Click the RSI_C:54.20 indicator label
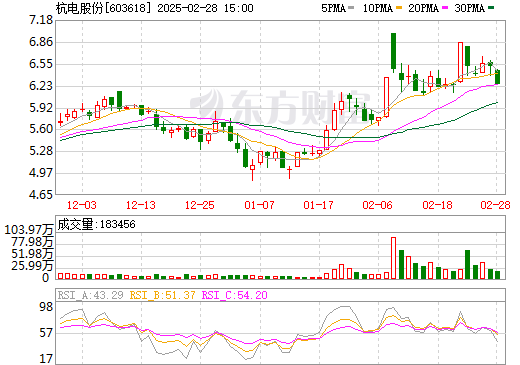 coord(235,295)
